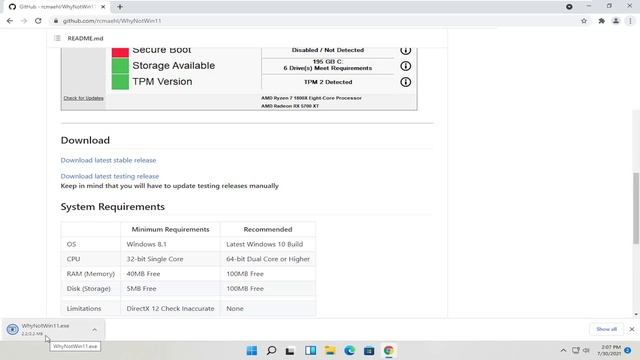Click Show all downloads button

(x=606, y=329)
